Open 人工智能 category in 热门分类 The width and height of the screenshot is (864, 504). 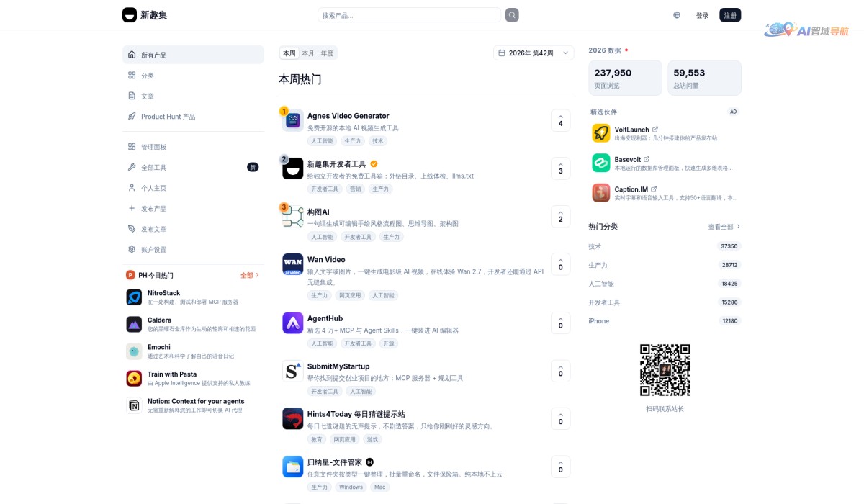point(665,284)
